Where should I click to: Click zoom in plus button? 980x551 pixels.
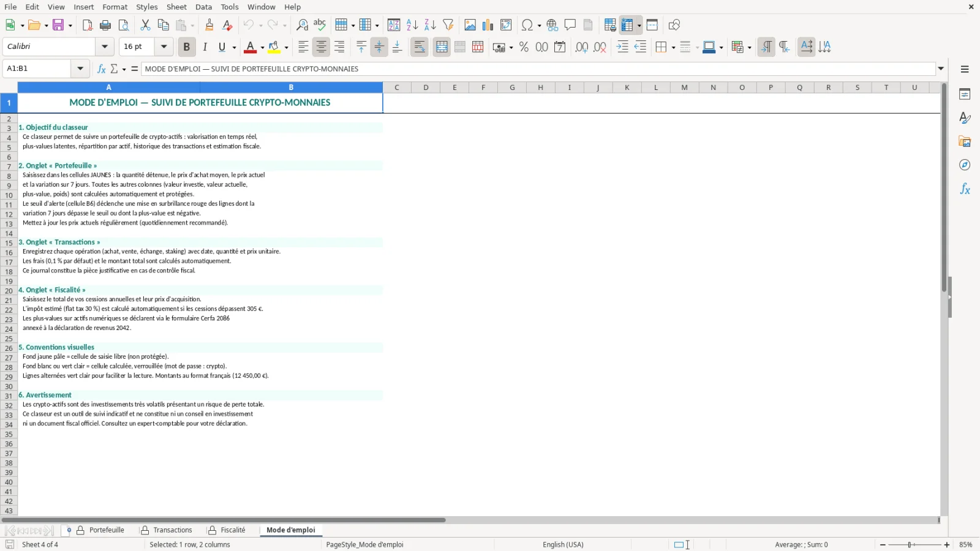point(947,545)
